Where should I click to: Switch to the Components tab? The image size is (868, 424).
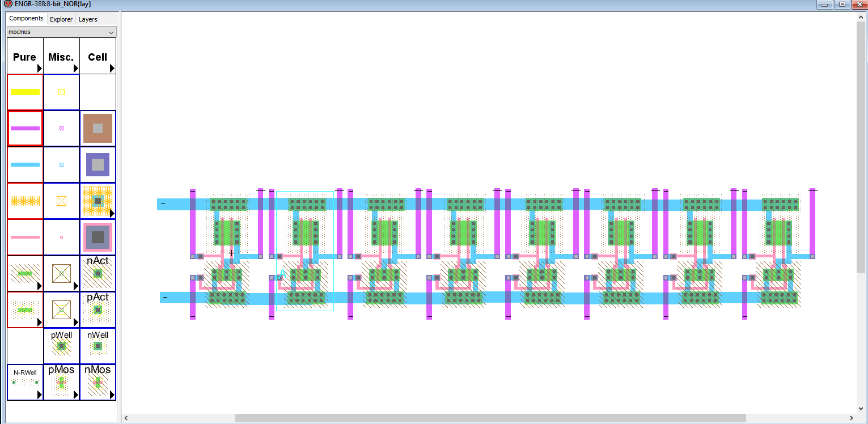[x=26, y=18]
